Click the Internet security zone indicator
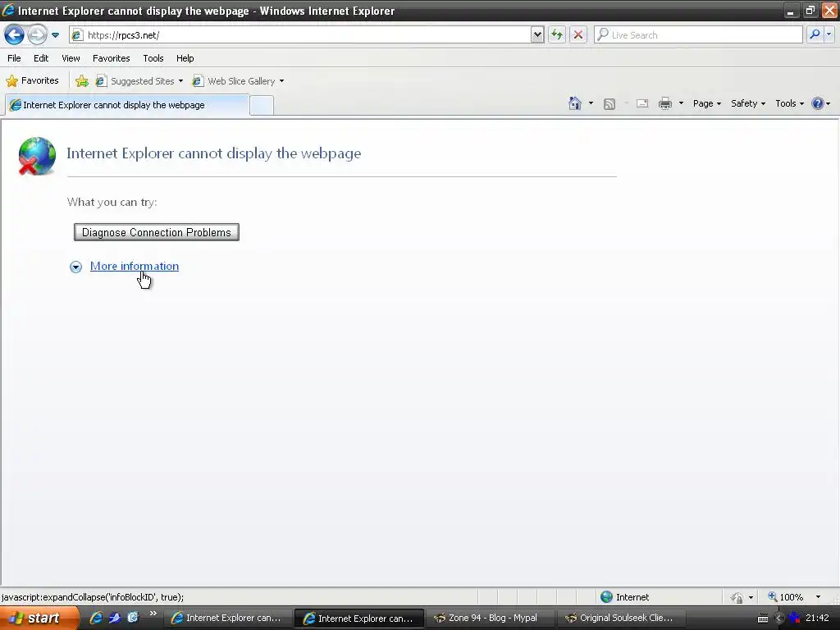The width and height of the screenshot is (840, 630). pyautogui.click(x=625, y=597)
